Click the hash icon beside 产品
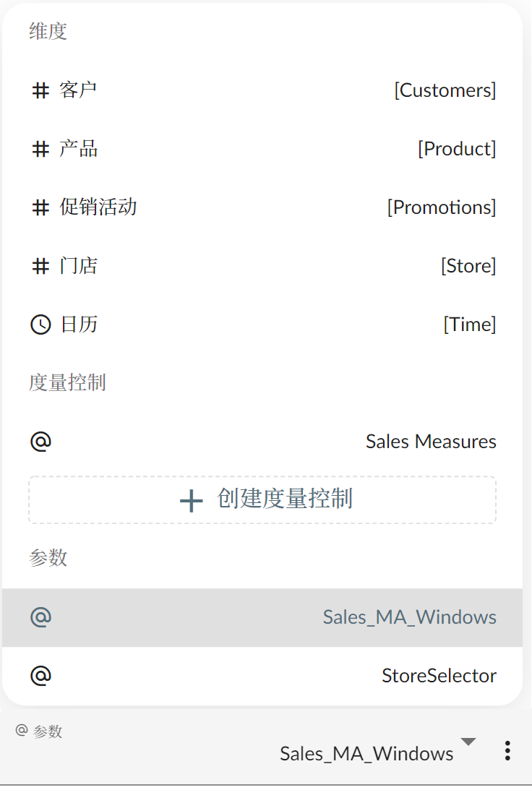Viewport: 532px width, 790px height. point(40,149)
